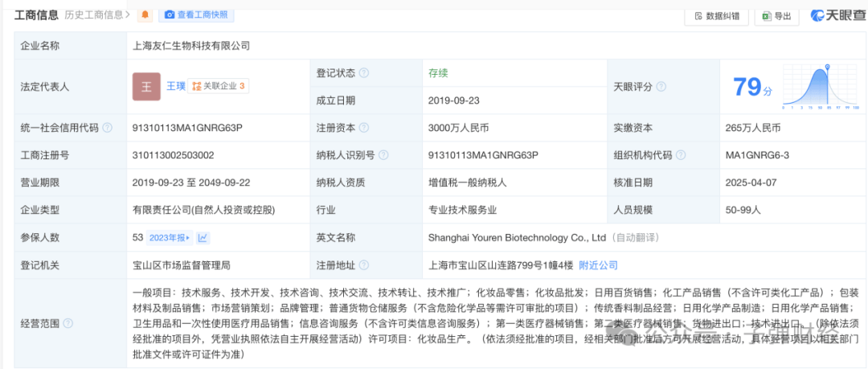This screenshot has width=868, height=369.
Task: Click the 导出 export button
Action: 776,15
